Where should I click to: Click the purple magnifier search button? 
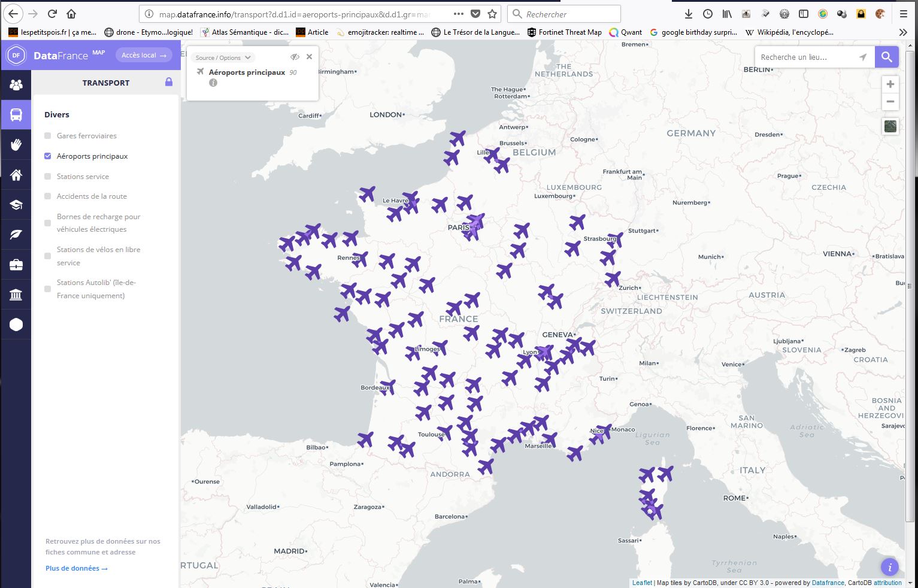(886, 57)
